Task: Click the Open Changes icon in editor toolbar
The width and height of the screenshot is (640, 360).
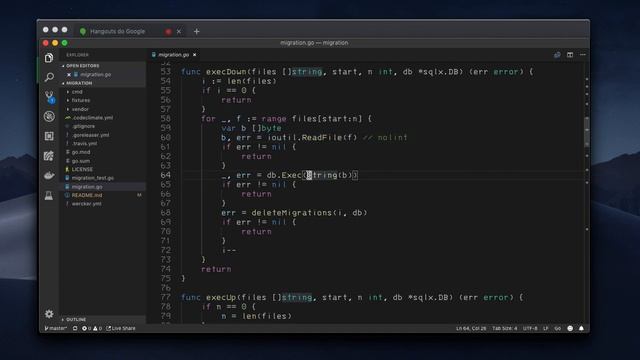Action: (557, 55)
